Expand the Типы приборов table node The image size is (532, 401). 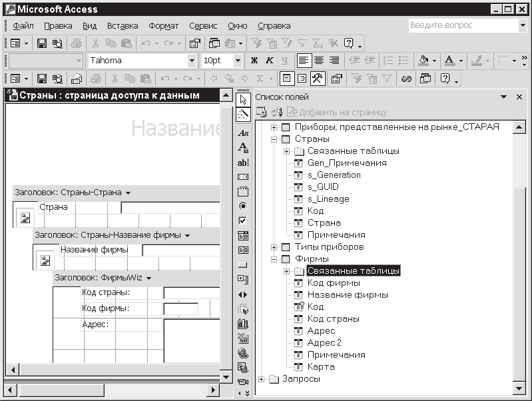click(274, 247)
